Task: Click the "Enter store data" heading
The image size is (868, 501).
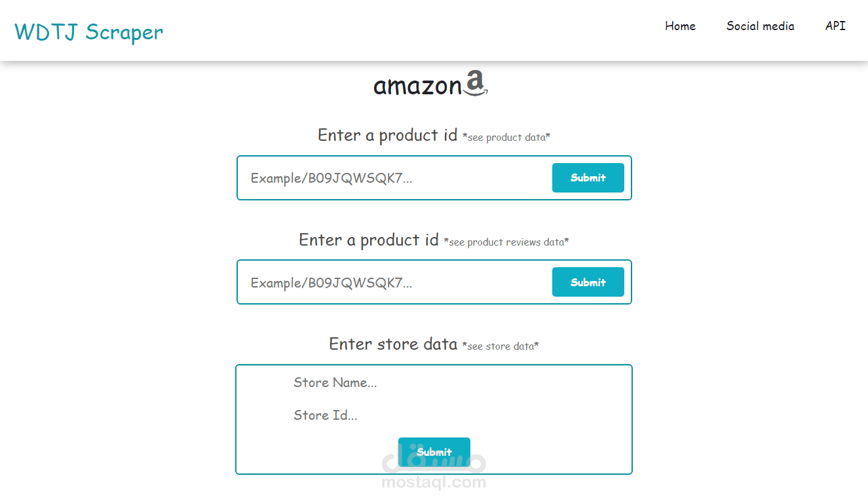Action: [x=393, y=344]
